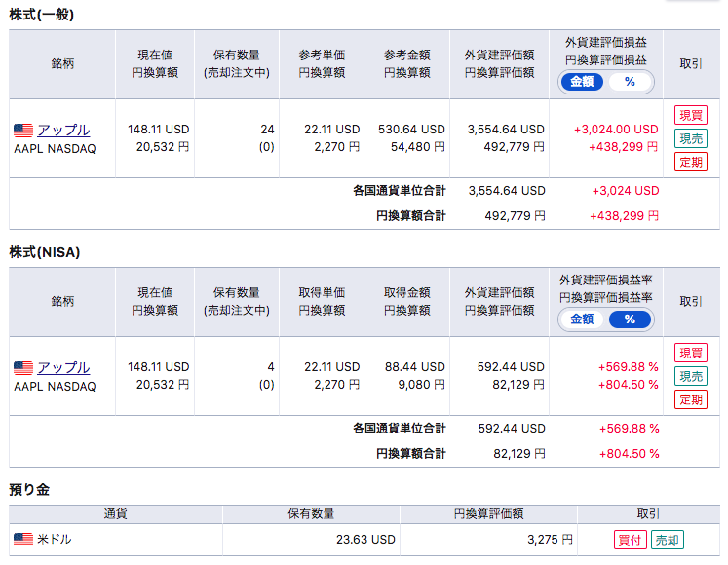The height and width of the screenshot is (565, 728).
Task: Click 現買 button for NISA Apple holding
Action: click(x=691, y=353)
